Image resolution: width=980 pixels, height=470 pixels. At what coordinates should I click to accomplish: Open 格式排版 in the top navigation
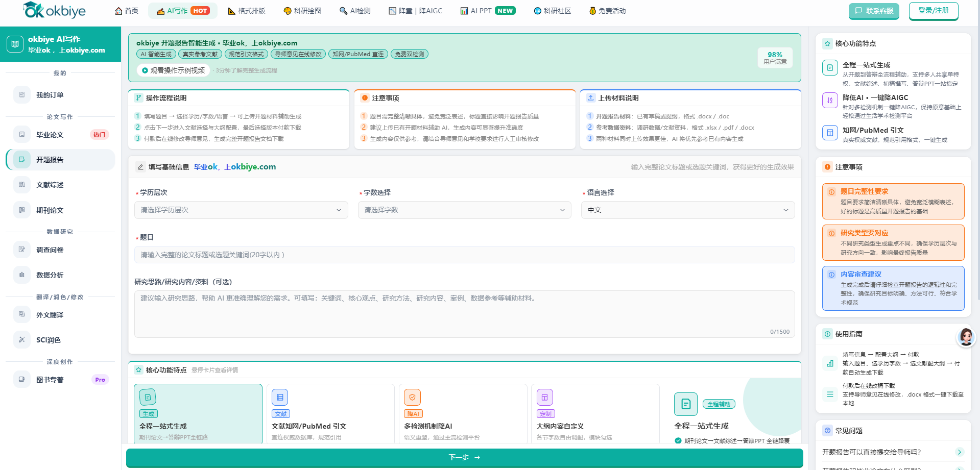pos(247,11)
